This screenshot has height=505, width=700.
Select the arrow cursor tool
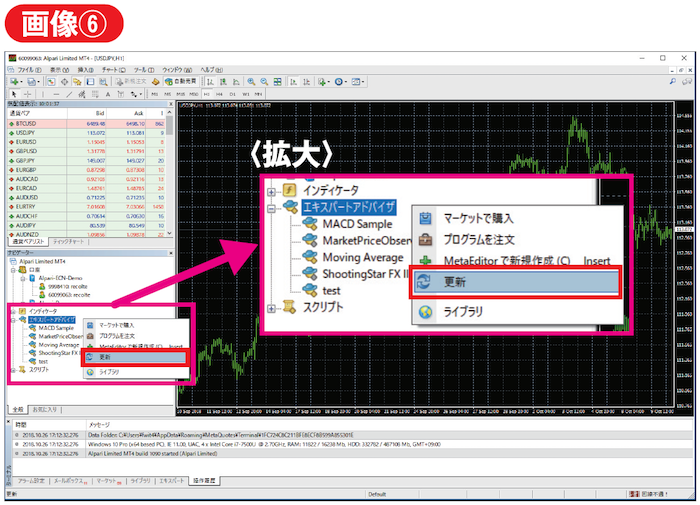(x=14, y=94)
